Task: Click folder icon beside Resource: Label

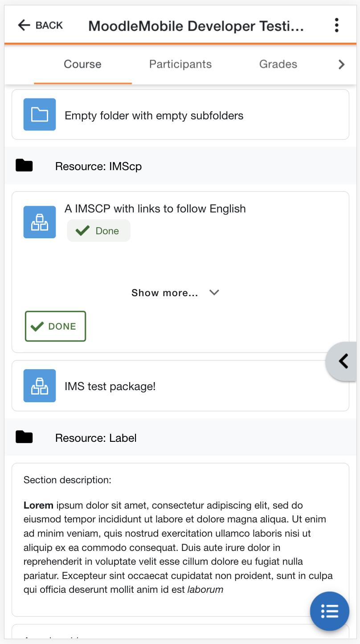Action: coord(24,437)
